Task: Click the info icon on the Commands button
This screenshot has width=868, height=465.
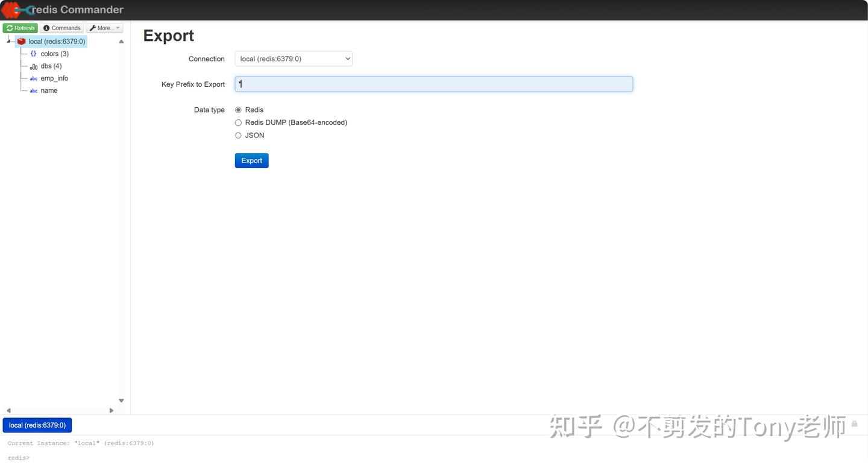Action: (46, 28)
